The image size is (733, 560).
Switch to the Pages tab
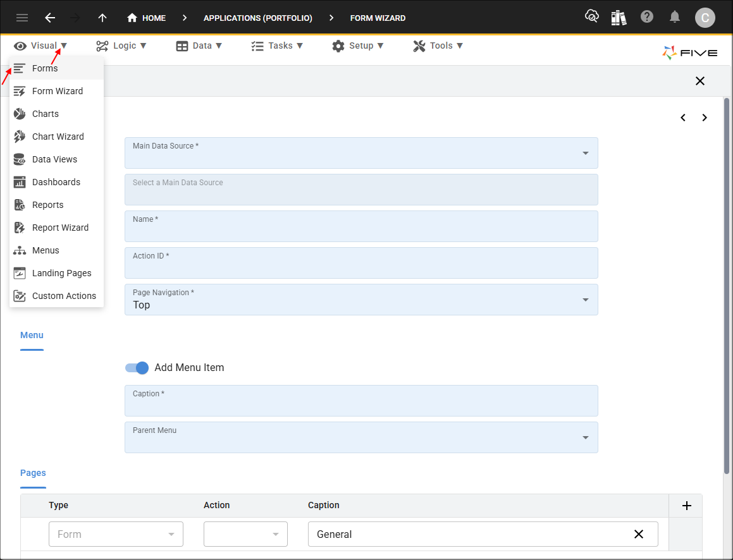pos(33,473)
